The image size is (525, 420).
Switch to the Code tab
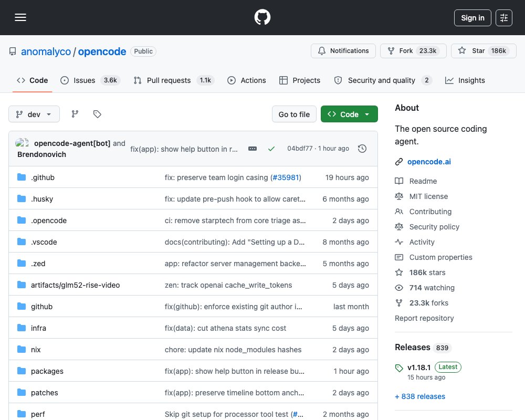33,80
